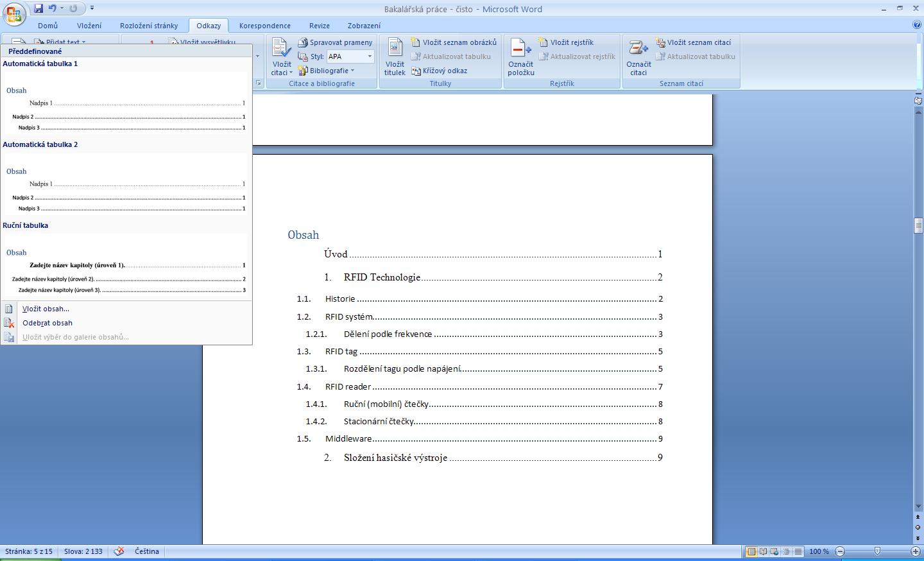Click the Označit položku icon
The height and width of the screenshot is (561, 924).
pyautogui.click(x=520, y=48)
